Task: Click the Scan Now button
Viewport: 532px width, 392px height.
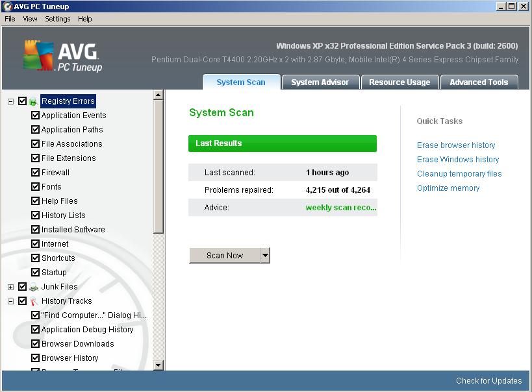Action: pyautogui.click(x=225, y=255)
